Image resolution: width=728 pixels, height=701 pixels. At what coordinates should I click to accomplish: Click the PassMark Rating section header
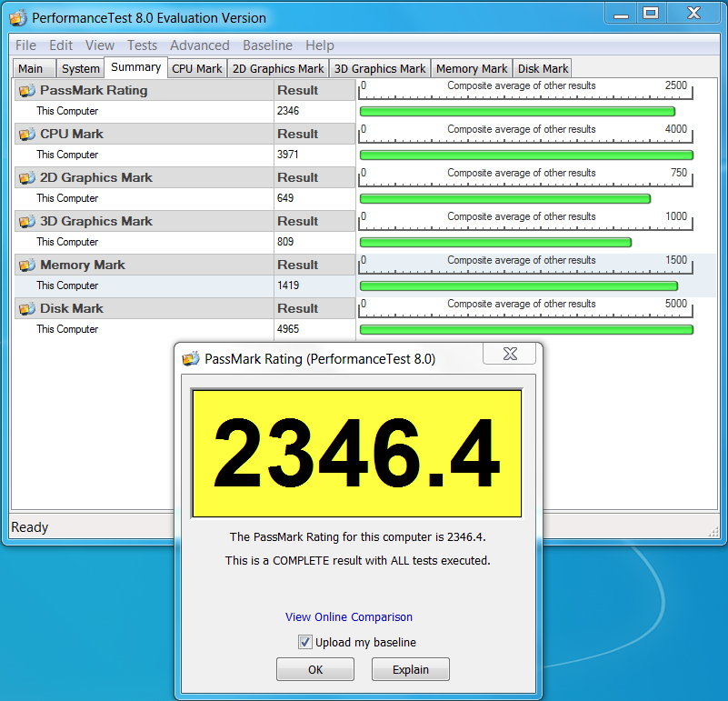pyautogui.click(x=145, y=90)
